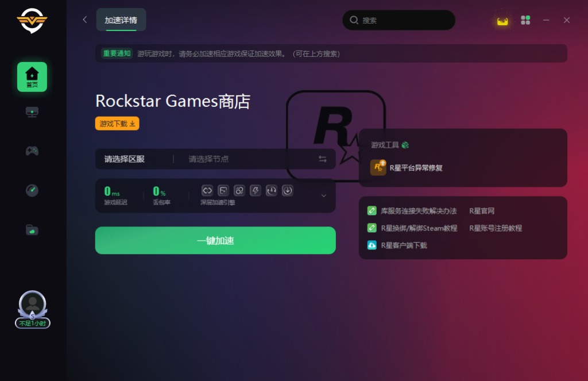
Task: Click the user avatar profile icon
Action: tap(33, 303)
